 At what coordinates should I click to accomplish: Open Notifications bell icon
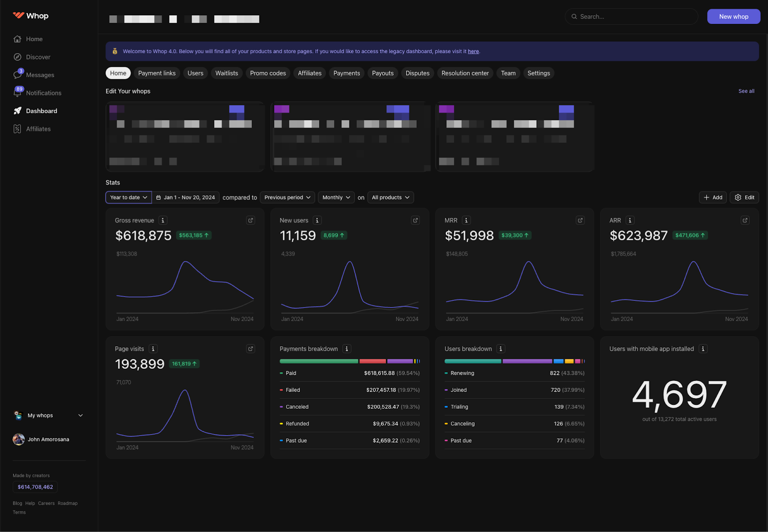[18, 93]
